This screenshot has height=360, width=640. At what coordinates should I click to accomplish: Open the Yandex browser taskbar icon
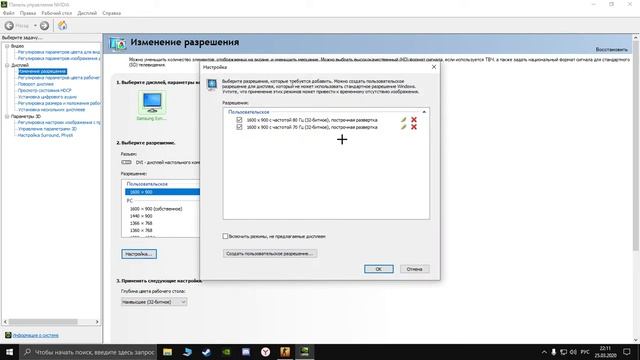tap(265, 352)
